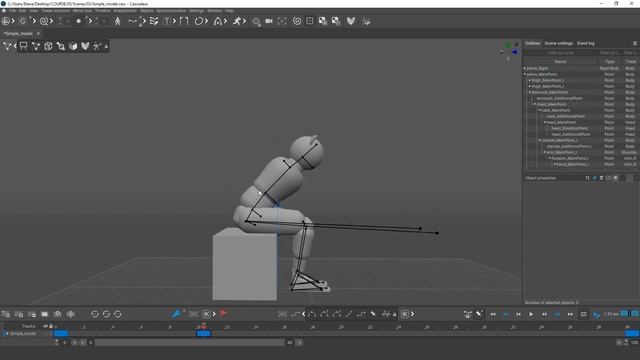The width and height of the screenshot is (640, 360).
Task: Expand the pelvis_Rigid tree node
Action: click(525, 68)
